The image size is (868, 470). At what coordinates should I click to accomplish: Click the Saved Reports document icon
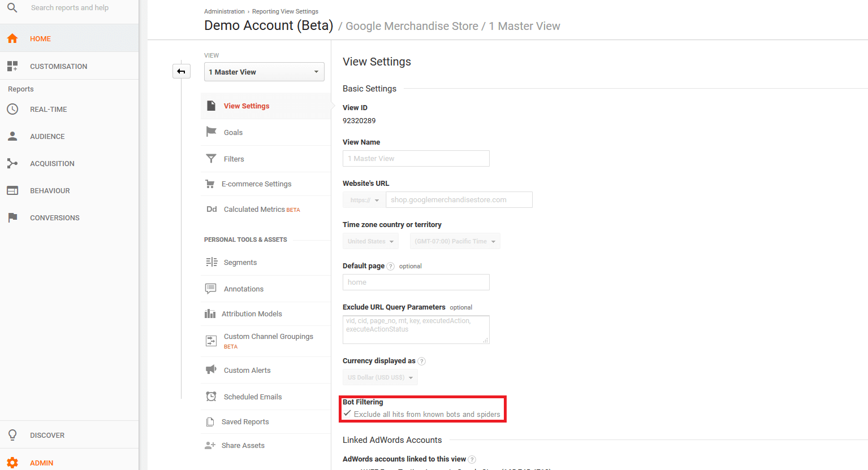point(210,421)
